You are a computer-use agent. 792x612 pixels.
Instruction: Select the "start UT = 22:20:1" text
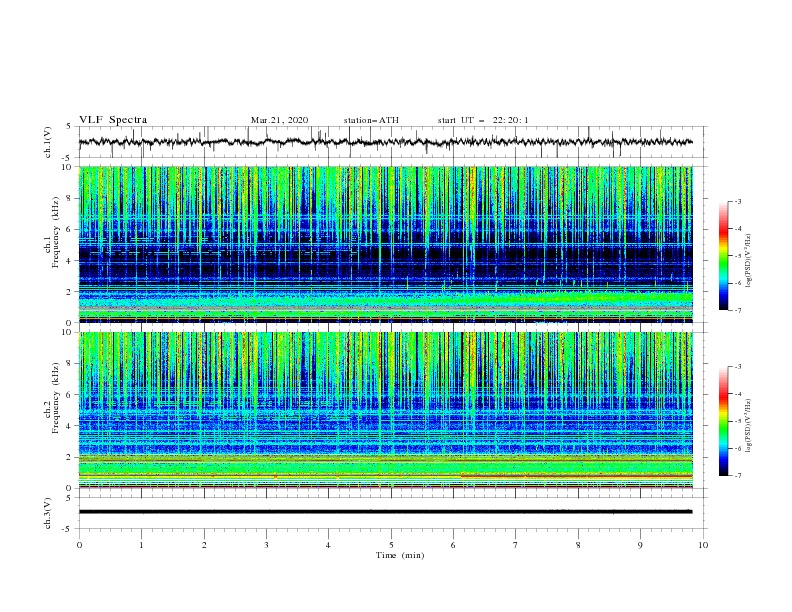pyautogui.click(x=483, y=120)
